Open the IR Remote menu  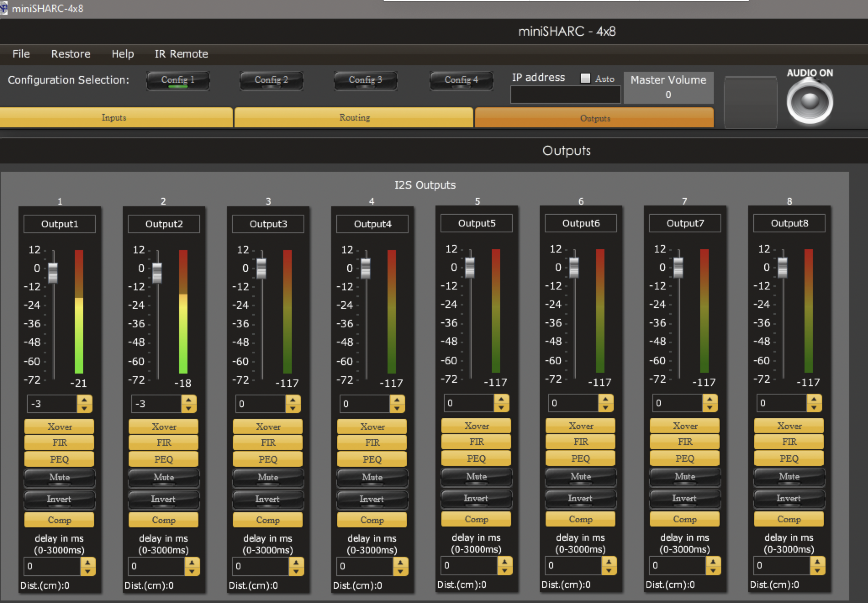(181, 54)
